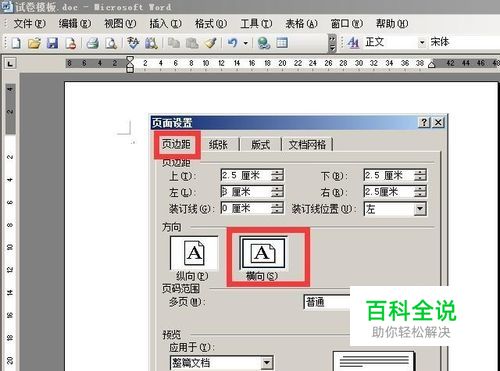
Task: Print the document using the printer icon
Action: [x=92, y=43]
